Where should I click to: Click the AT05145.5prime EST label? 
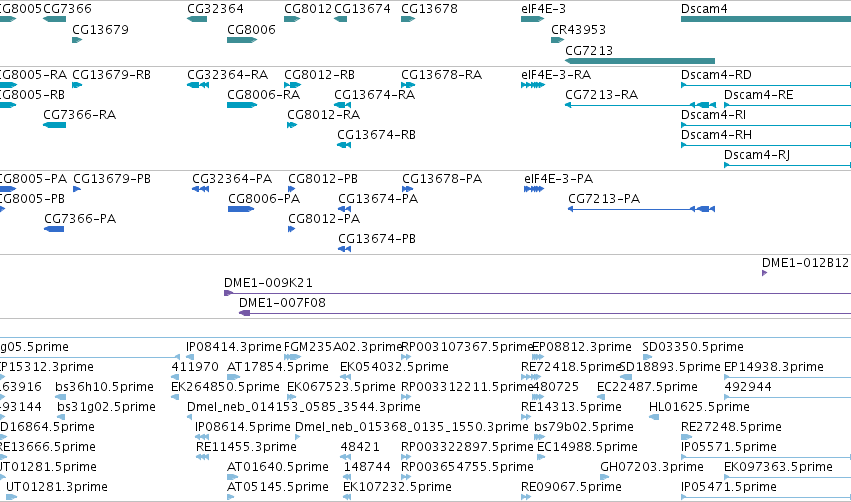point(277,487)
